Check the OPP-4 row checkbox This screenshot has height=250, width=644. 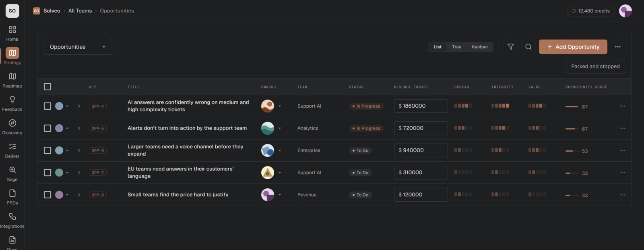(47, 106)
